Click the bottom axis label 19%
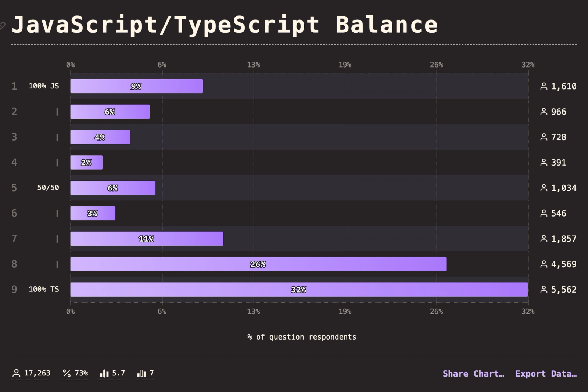Viewport: 588px width, 392px height. [345, 312]
